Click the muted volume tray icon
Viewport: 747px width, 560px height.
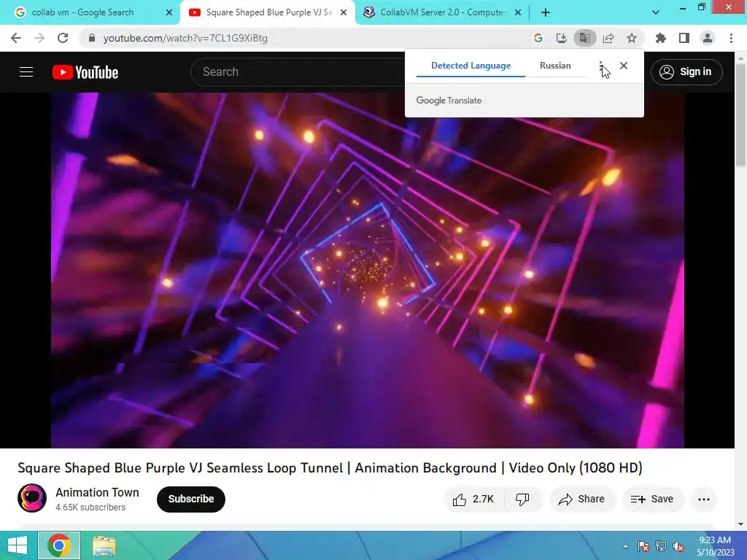pyautogui.click(x=678, y=546)
